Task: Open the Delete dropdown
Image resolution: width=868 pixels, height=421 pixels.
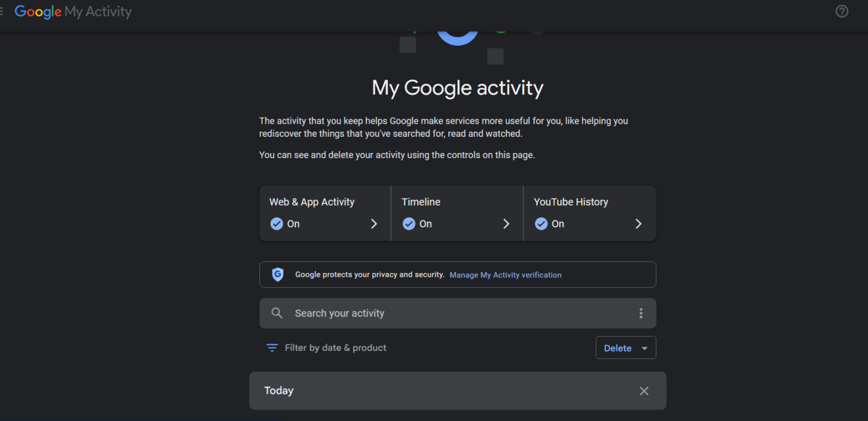Action: [626, 348]
